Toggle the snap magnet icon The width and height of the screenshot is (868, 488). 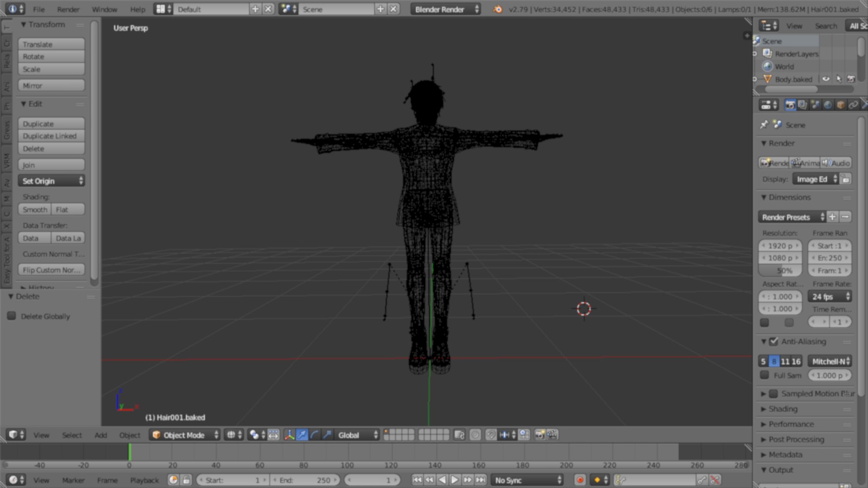(491, 435)
